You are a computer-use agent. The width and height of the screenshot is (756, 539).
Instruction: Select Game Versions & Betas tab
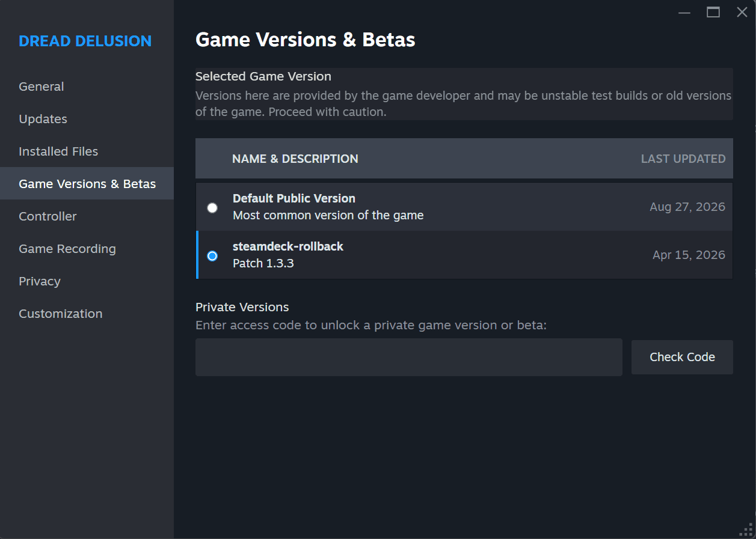87,184
